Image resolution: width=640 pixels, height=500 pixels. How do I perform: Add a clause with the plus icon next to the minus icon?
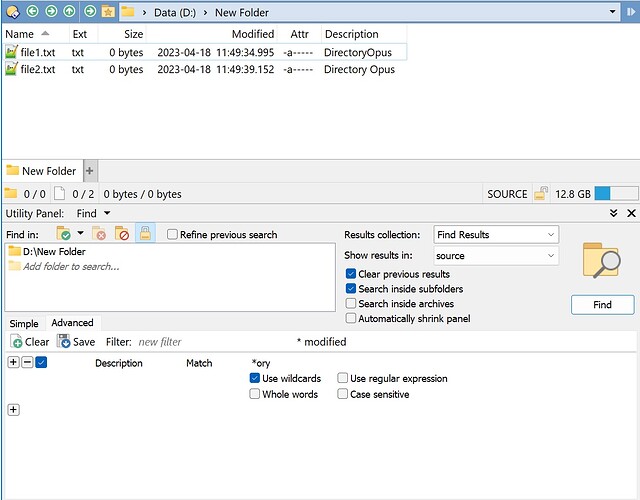point(13,362)
